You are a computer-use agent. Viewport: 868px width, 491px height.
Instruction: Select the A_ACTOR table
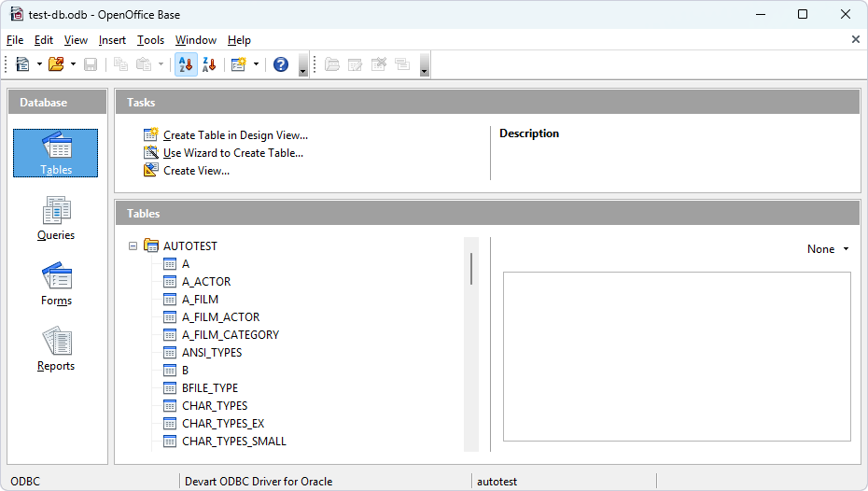pos(206,282)
